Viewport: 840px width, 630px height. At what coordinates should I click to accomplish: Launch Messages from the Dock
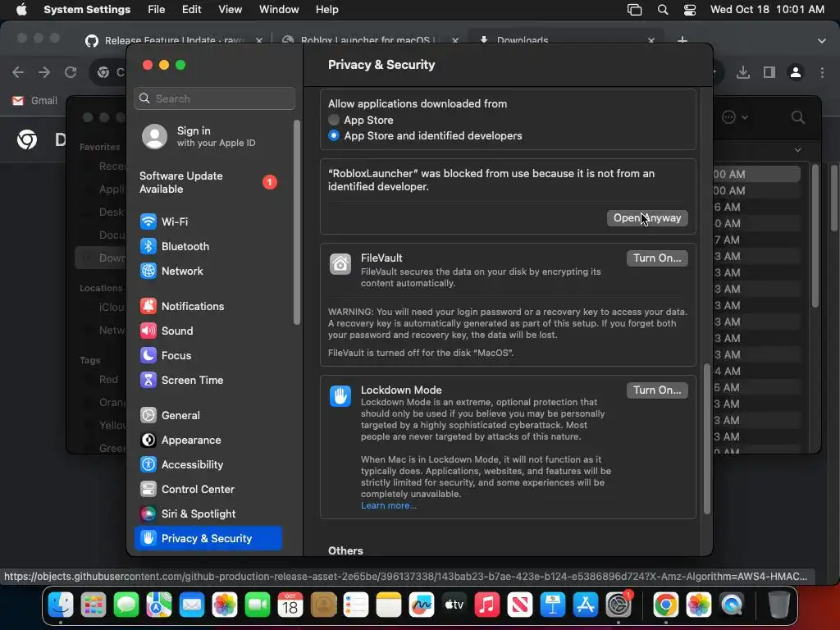pyautogui.click(x=126, y=605)
